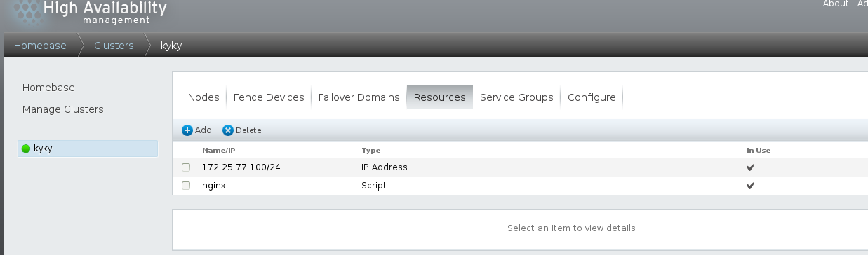Click the In Use checkmark for 172.25.77.100/24
This screenshot has width=868, height=255.
(x=750, y=167)
